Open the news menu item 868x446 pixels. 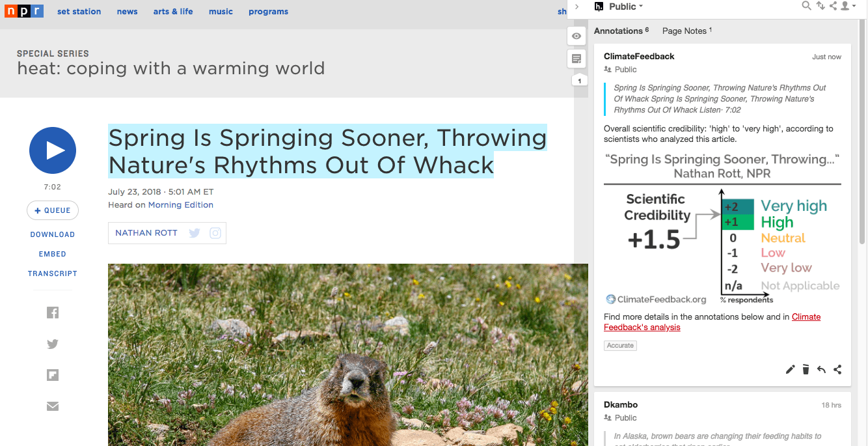127,12
